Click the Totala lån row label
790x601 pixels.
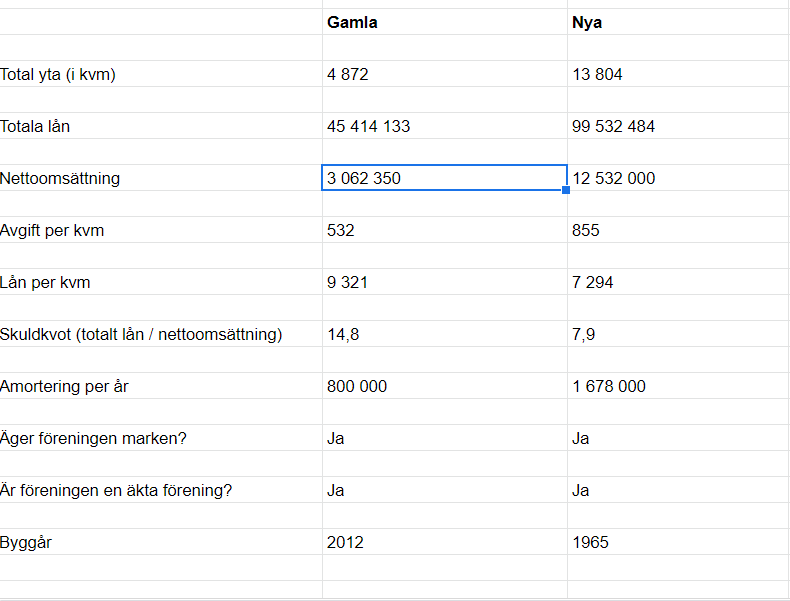pos(160,126)
